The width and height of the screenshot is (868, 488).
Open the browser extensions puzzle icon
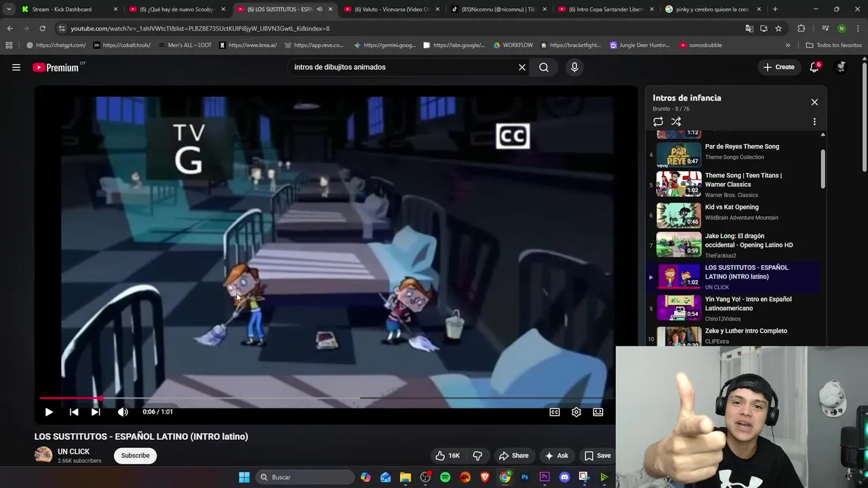[802, 28]
